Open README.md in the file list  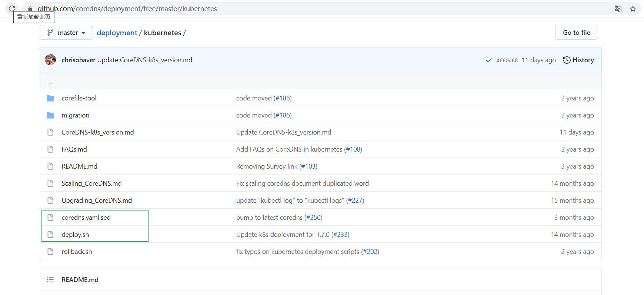click(79, 166)
